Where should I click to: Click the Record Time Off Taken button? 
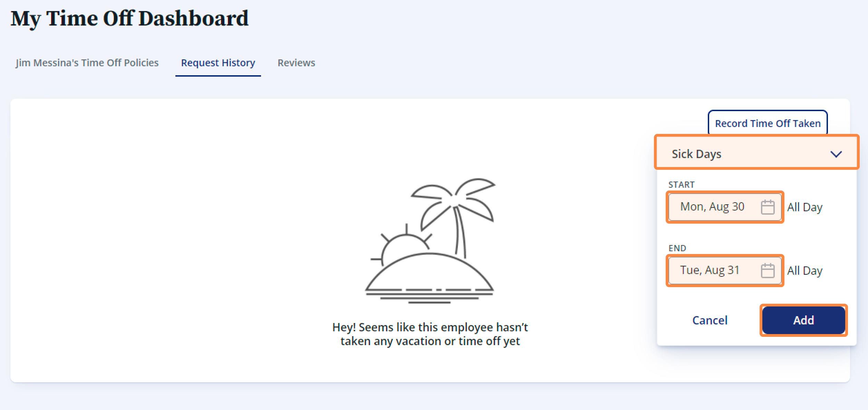pyautogui.click(x=768, y=123)
